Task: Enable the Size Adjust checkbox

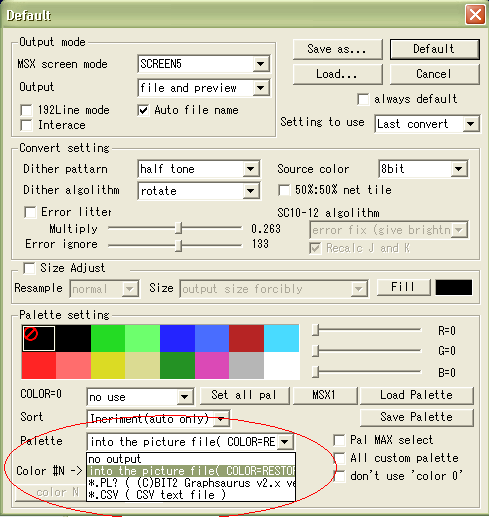Action: pyautogui.click(x=29, y=268)
